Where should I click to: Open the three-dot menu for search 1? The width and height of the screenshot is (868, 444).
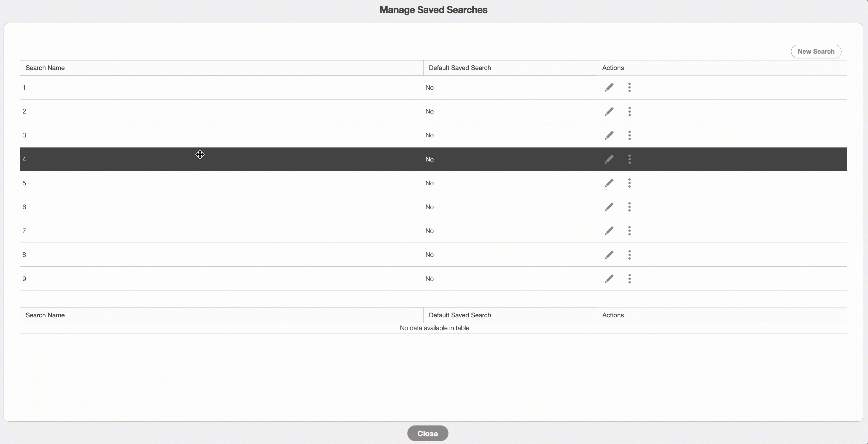click(x=629, y=88)
